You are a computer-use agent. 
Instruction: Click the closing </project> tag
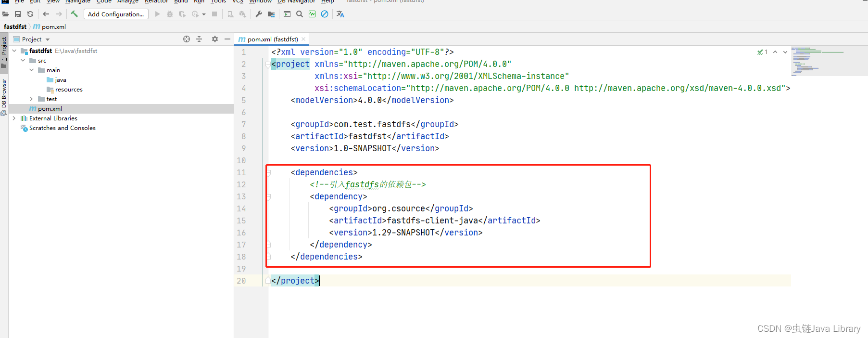coord(295,281)
